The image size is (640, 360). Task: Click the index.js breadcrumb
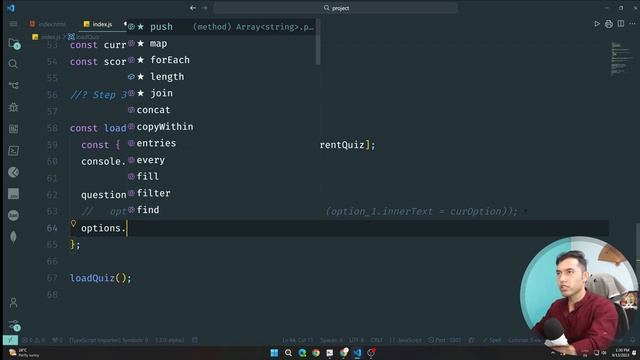point(47,37)
